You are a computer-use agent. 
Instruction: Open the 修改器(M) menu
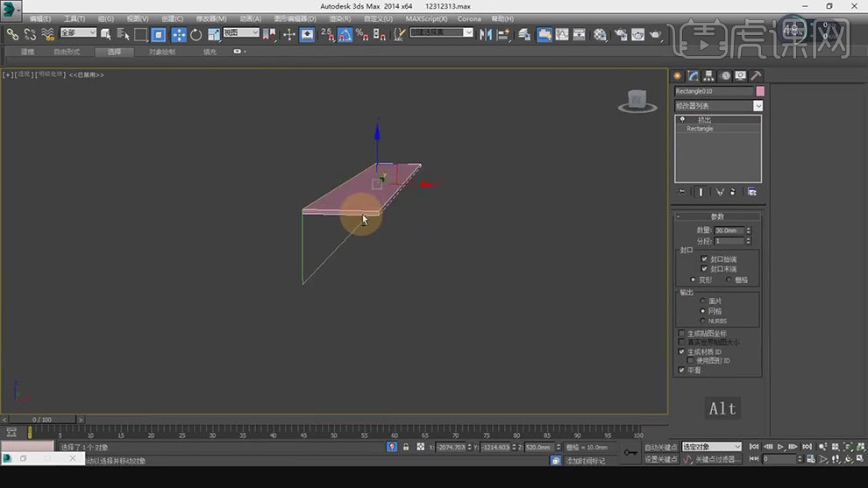[210, 18]
